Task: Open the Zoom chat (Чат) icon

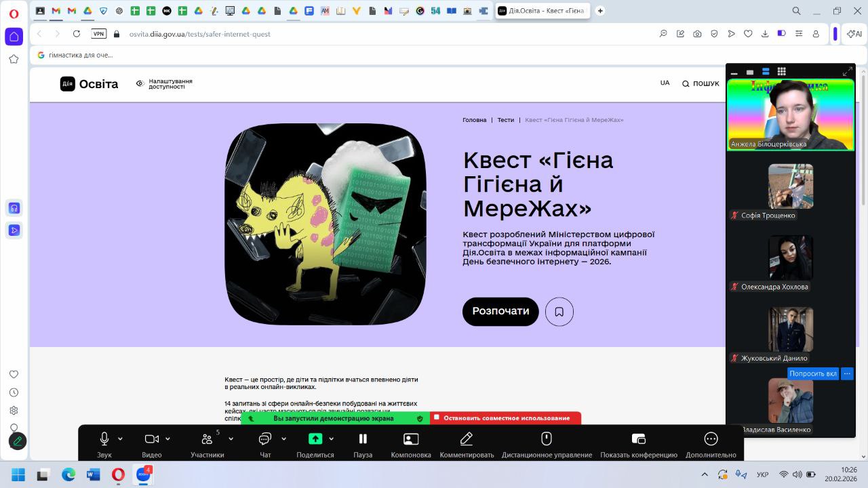Action: pyautogui.click(x=265, y=439)
